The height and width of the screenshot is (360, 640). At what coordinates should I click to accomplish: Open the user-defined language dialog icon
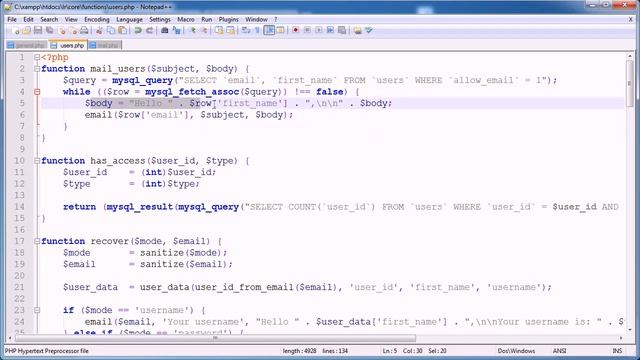pyautogui.click(x=280, y=31)
